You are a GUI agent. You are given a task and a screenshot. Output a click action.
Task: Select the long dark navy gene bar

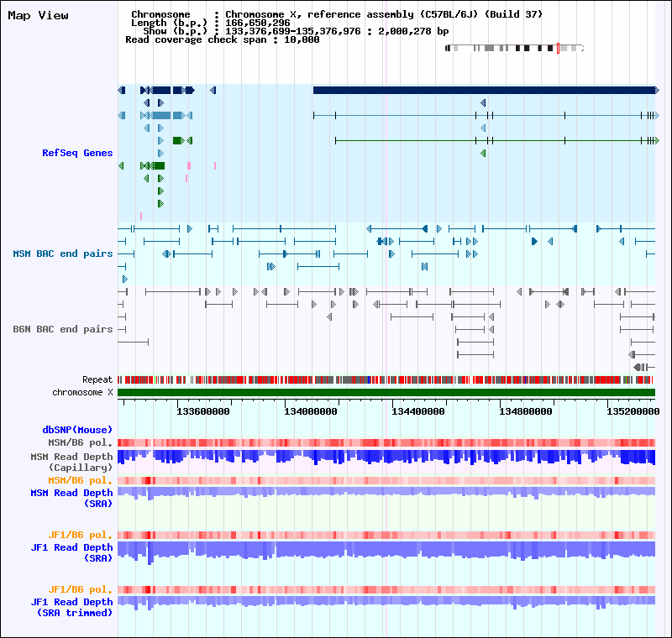coord(484,90)
